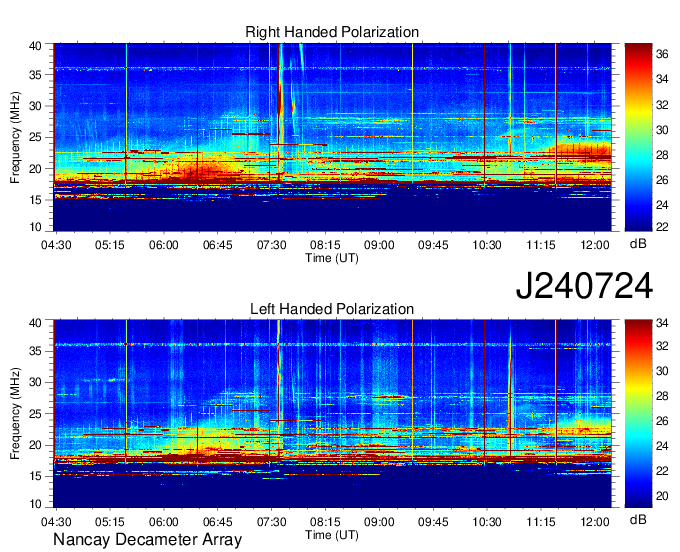
Task: Click the 08:15 time tick of Right Handed plot
Action: point(325,245)
